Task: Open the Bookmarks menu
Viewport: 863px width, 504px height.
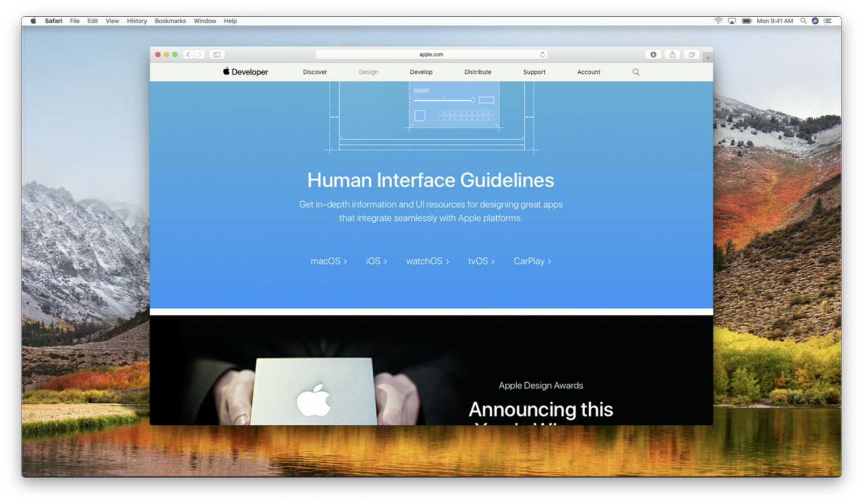Action: (x=170, y=21)
